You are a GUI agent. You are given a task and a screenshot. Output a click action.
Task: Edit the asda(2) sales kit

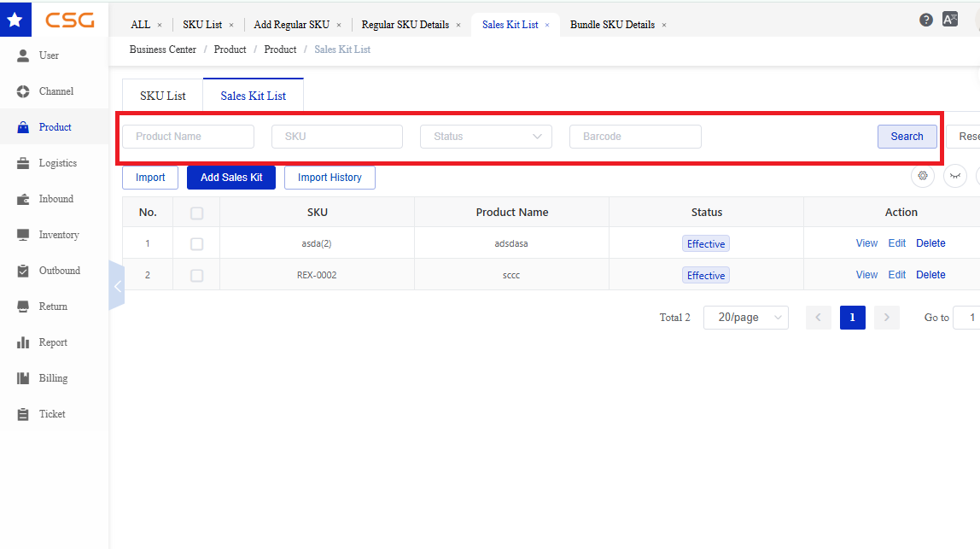coord(897,243)
